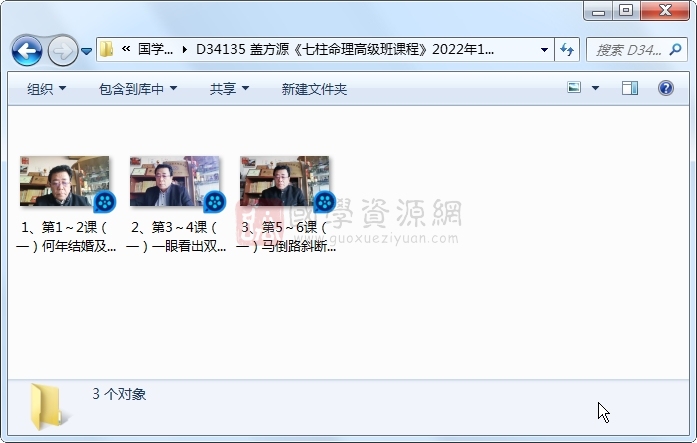Open the 组织 menu
Viewport: 697px width, 443px height.
pos(46,89)
